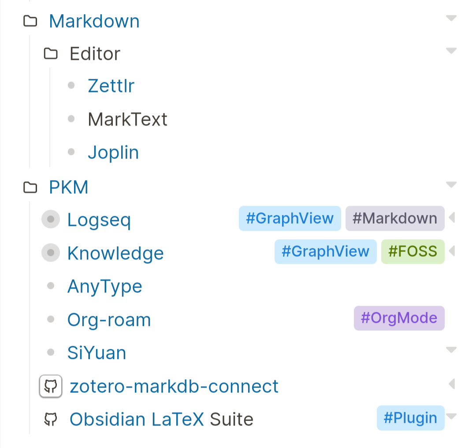Viewport: 476px width, 448px height.
Task: Select the #OrgMode tag on Org-roam
Action: [x=399, y=318]
